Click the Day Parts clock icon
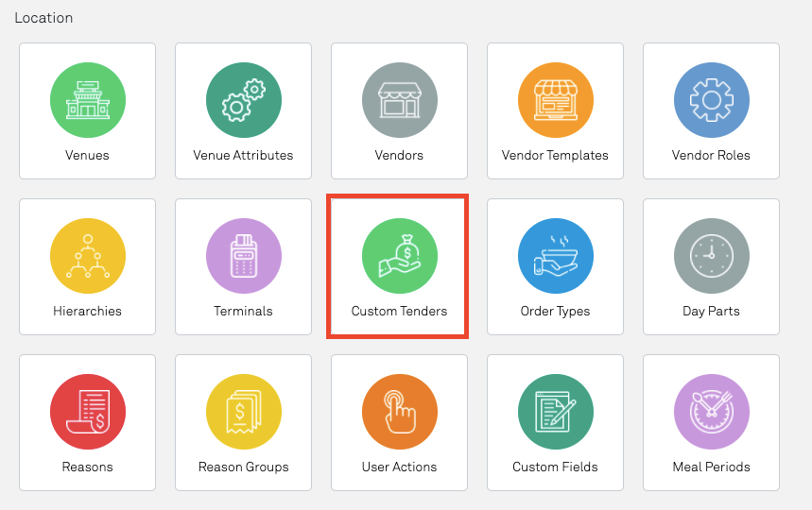The height and width of the screenshot is (510, 812). 711,256
